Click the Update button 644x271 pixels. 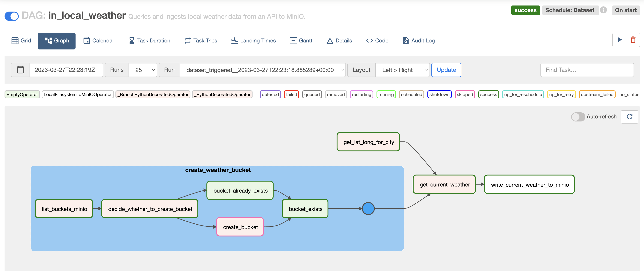(446, 69)
